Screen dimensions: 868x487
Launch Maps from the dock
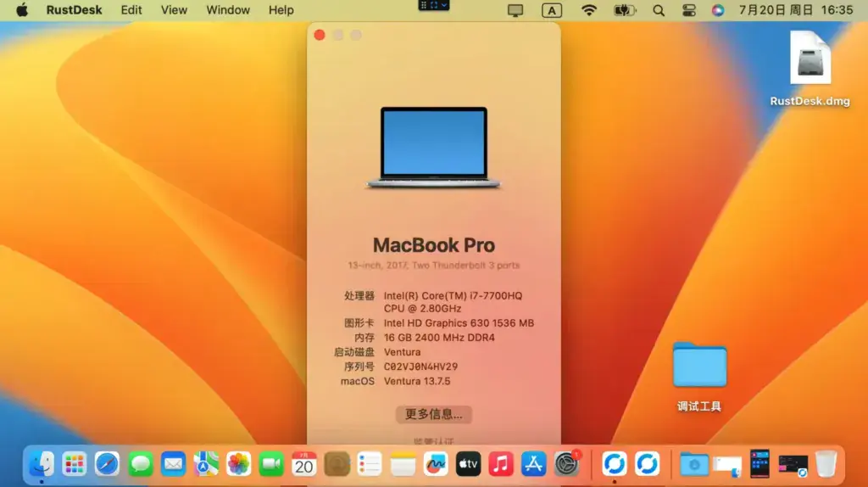(205, 464)
